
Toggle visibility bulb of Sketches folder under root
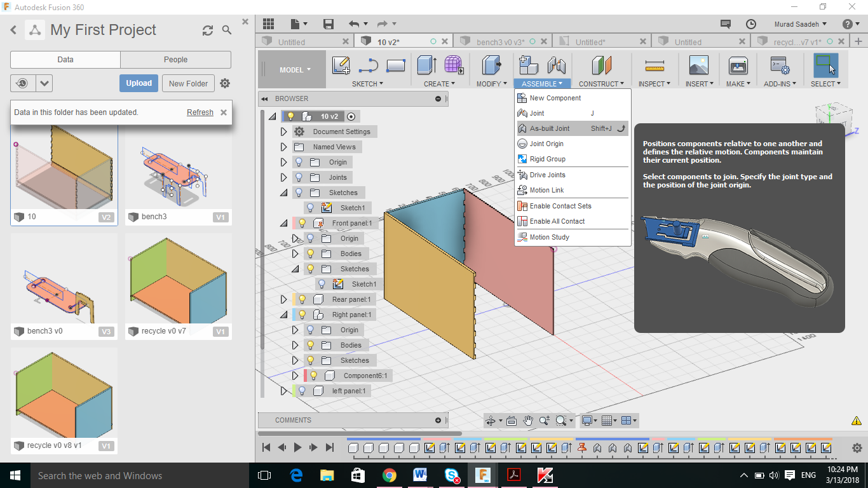299,193
